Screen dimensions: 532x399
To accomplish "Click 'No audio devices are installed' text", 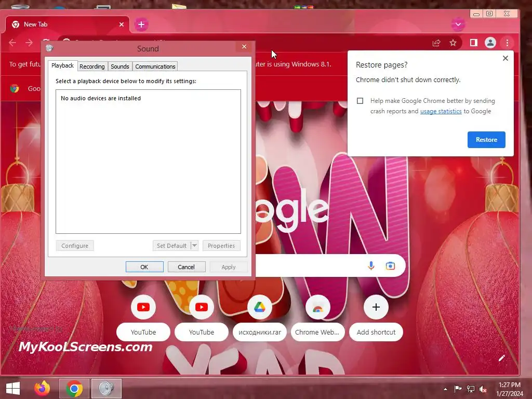I will point(101,98).
